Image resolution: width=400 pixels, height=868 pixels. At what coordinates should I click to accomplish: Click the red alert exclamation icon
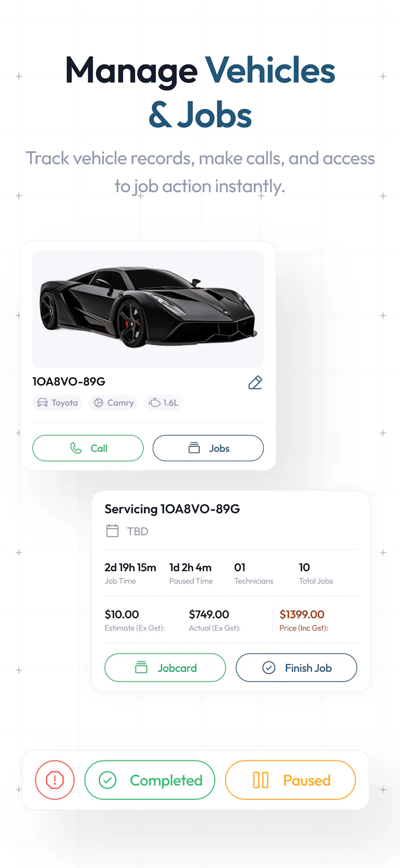click(55, 780)
